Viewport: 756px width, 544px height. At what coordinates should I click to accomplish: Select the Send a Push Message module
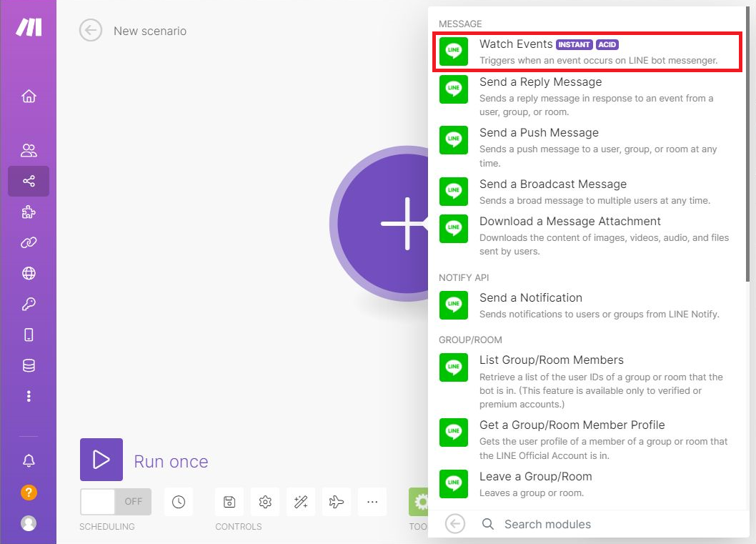click(x=587, y=147)
